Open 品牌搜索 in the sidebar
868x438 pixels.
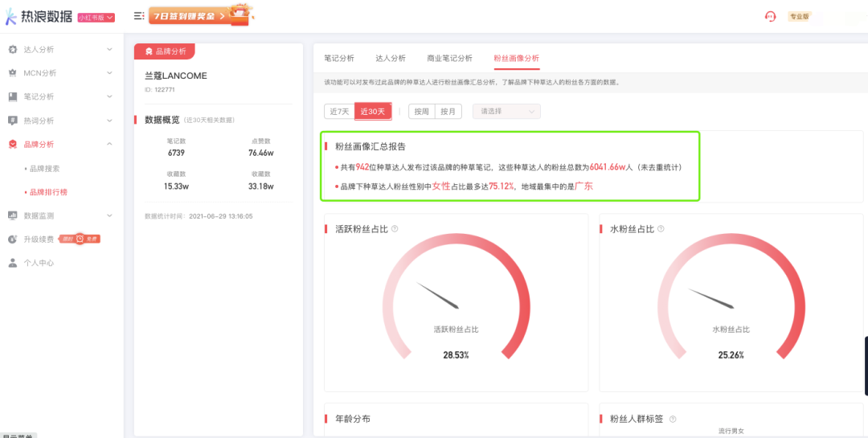(x=45, y=169)
